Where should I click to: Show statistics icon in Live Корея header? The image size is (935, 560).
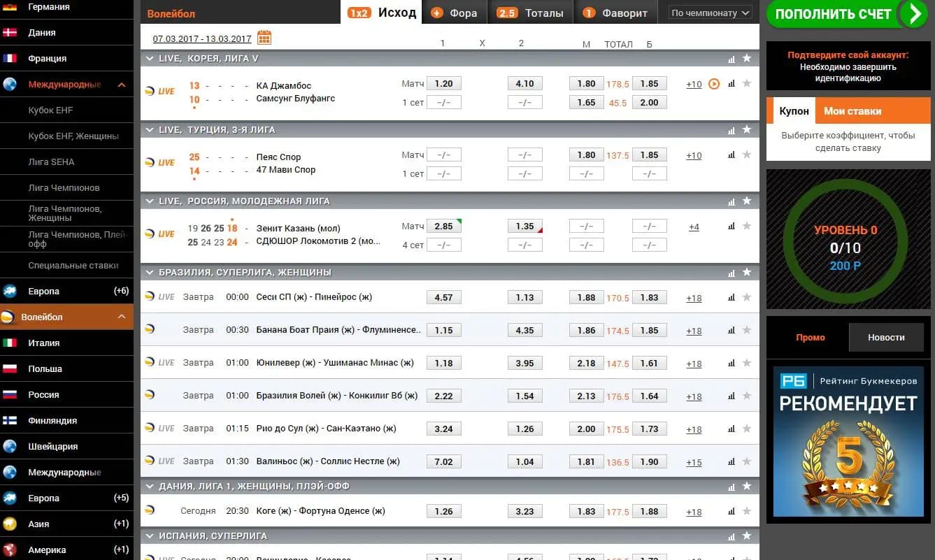pos(731,59)
